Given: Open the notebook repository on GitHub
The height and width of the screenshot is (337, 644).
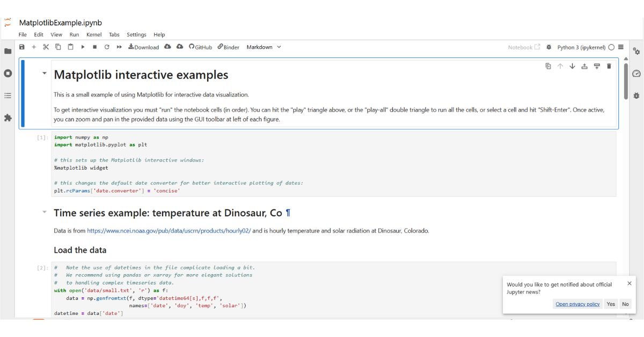Looking at the screenshot, I should 200,47.
